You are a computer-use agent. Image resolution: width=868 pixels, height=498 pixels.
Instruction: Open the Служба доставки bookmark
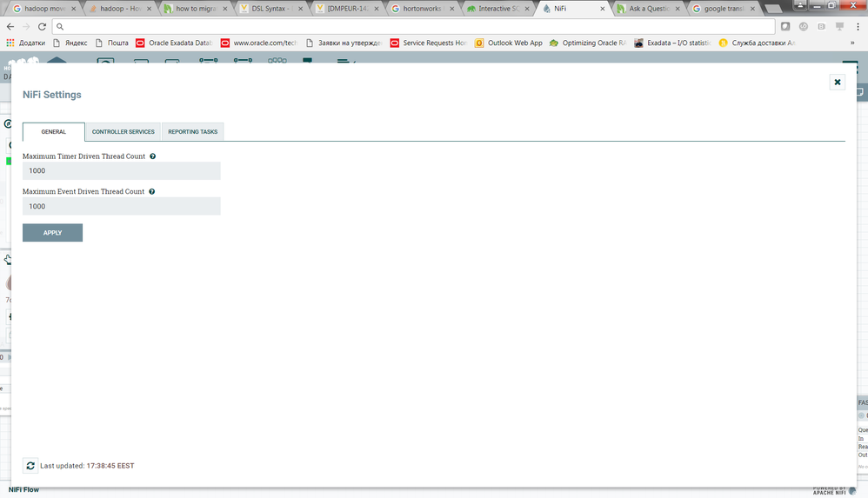point(757,43)
